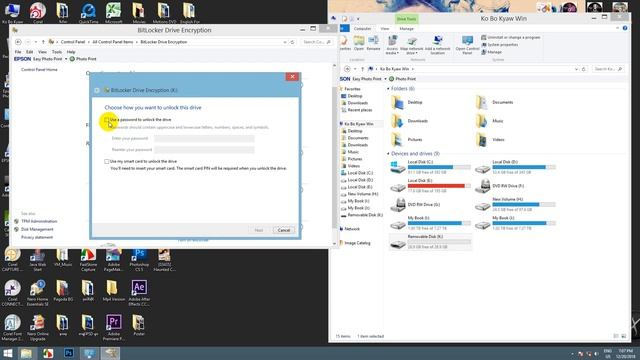Click the Cancel button in BitLocker dialog
This screenshot has width=640, height=360.
pyautogui.click(x=284, y=230)
